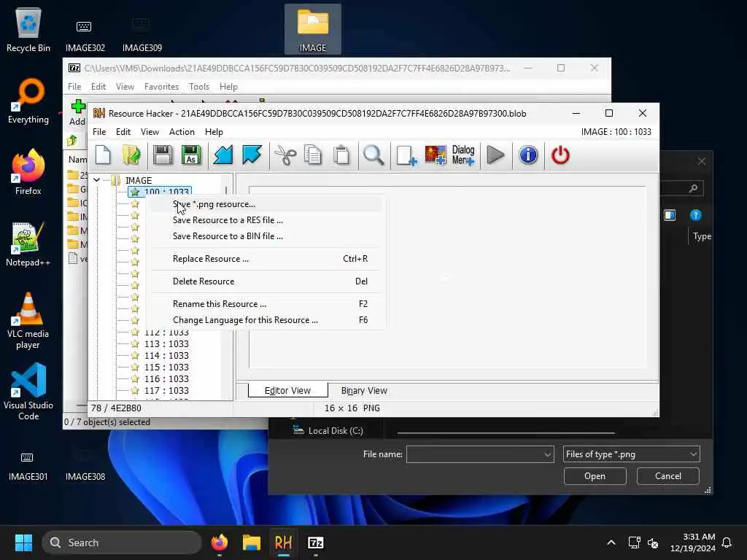Click the taskbar Search box
The width and height of the screenshot is (747, 560).
point(122,542)
